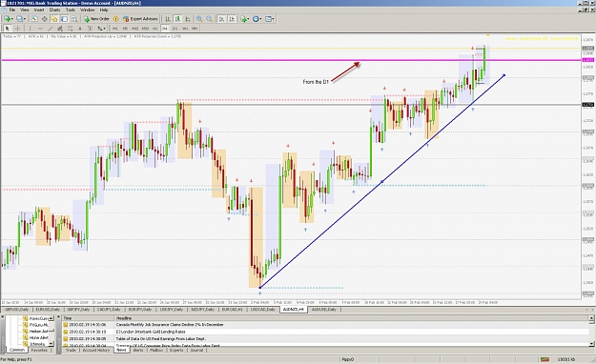Switch to the GBPUSD,Daily chart tab
The width and height of the screenshot is (596, 364).
click(x=17, y=310)
